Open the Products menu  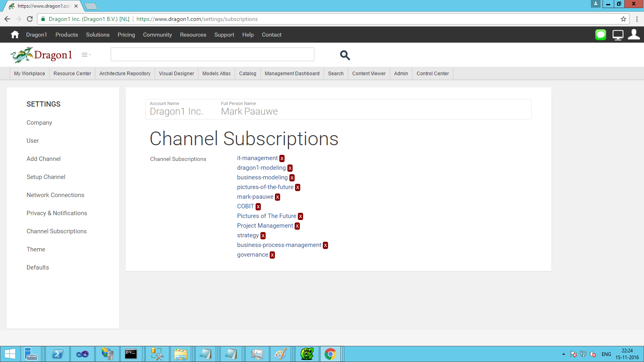pos(67,35)
